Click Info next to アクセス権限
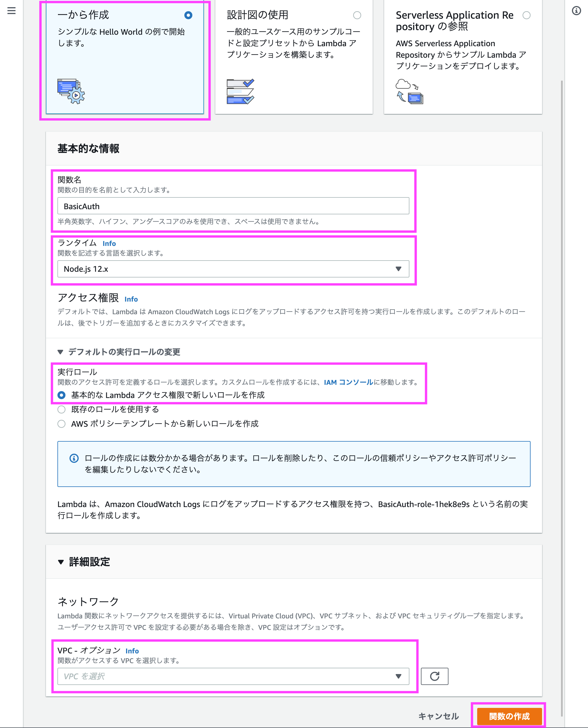The width and height of the screenshot is (588, 728). pos(131,299)
